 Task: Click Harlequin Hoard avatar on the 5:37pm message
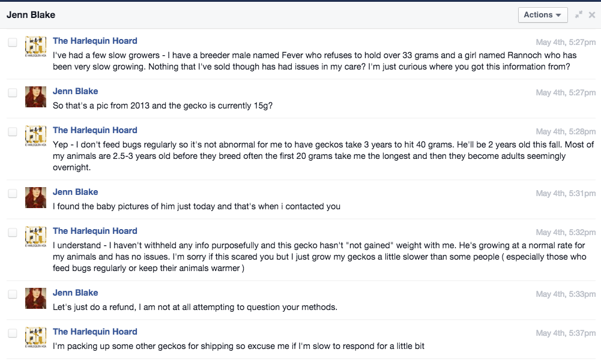(x=35, y=337)
